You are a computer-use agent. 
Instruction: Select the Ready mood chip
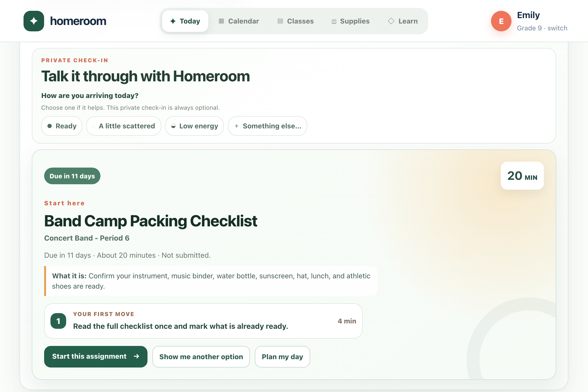point(62,126)
